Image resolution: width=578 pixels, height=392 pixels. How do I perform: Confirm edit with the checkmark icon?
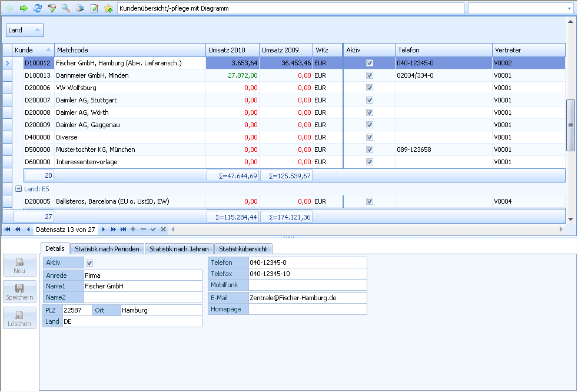154,230
